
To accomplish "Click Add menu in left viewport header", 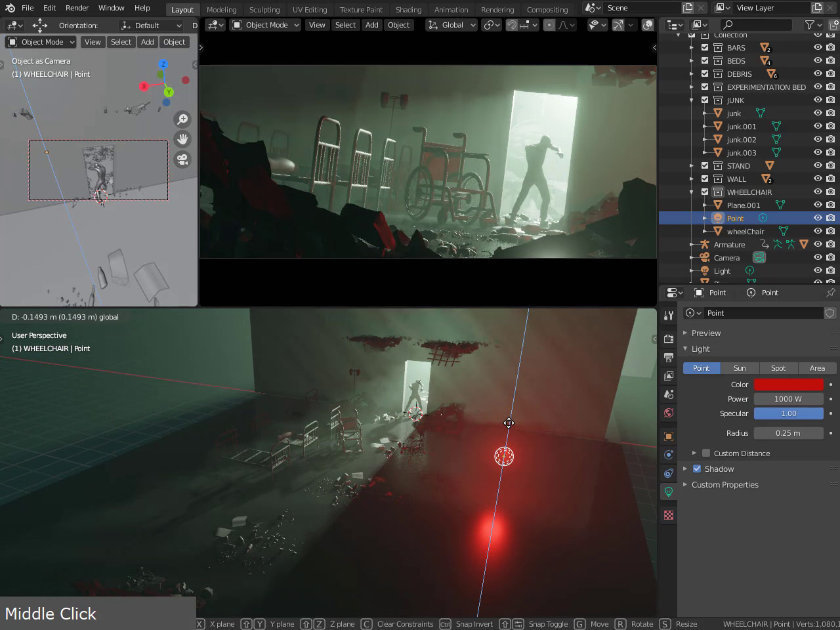I will pyautogui.click(x=148, y=42).
